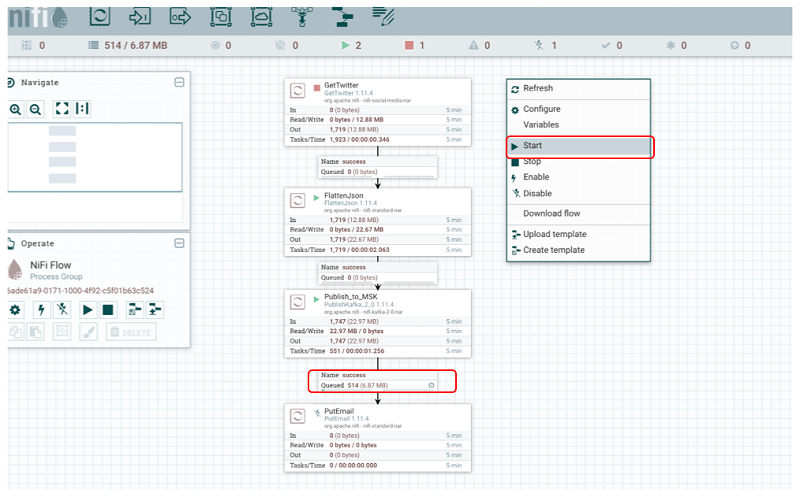This screenshot has height=497, width=800.
Task: Click the NiFi logo
Action: click(38, 17)
